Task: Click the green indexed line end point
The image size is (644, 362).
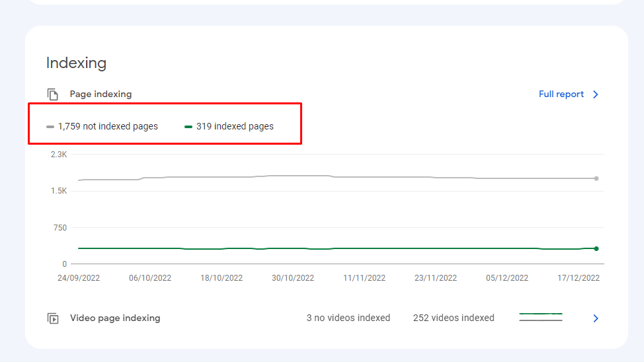Action: click(596, 249)
